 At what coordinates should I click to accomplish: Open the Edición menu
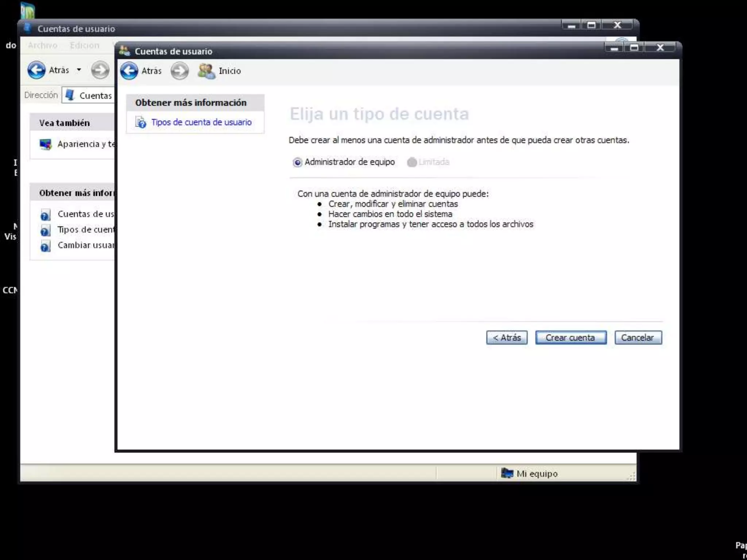click(85, 45)
